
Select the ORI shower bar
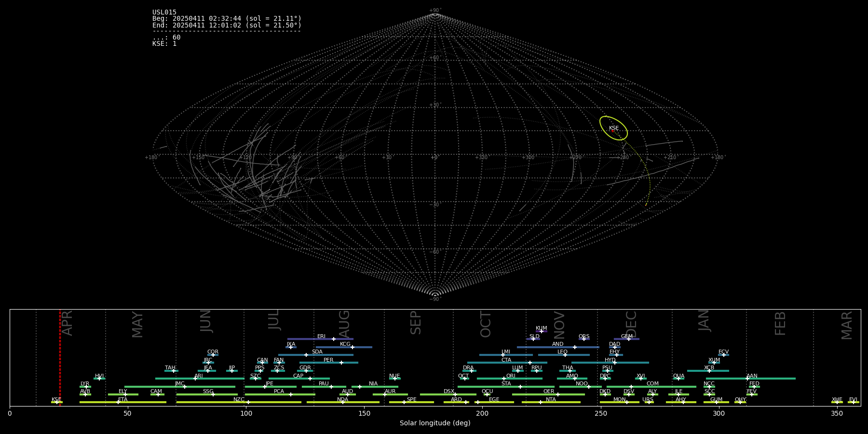pyautogui.click(x=510, y=379)
